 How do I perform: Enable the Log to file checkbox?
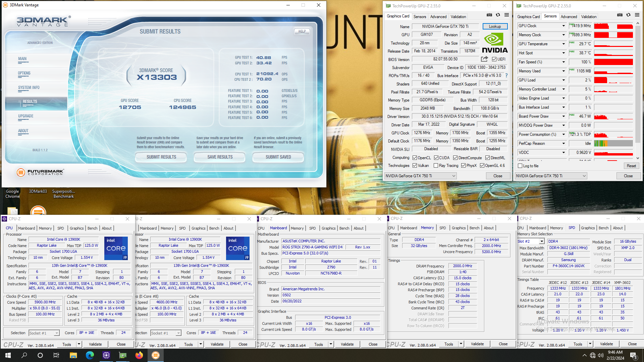point(520,166)
